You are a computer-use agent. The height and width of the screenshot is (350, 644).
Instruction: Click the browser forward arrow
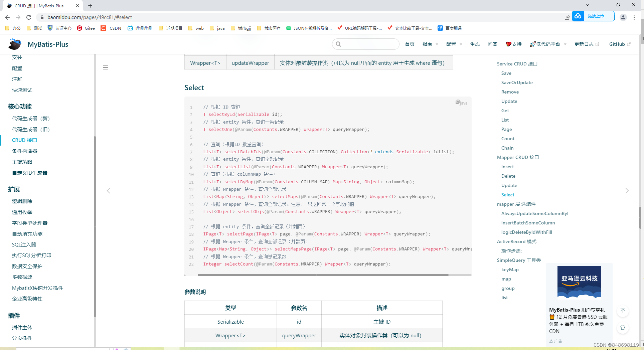tap(18, 17)
